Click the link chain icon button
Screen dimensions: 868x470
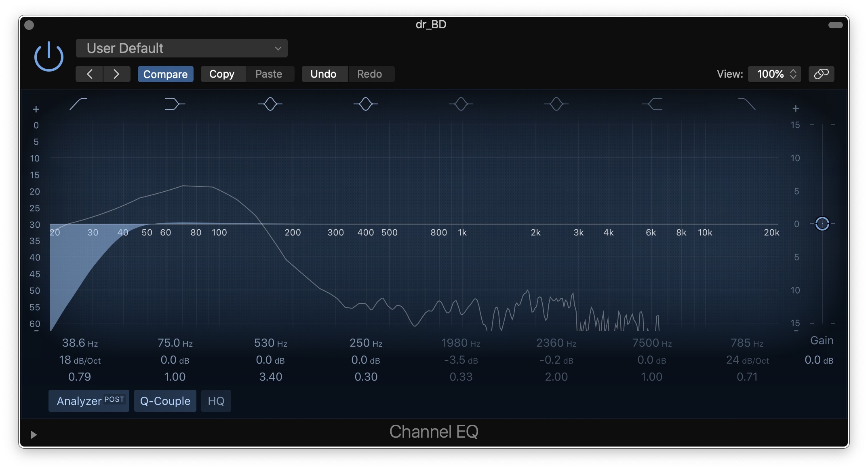(x=821, y=74)
